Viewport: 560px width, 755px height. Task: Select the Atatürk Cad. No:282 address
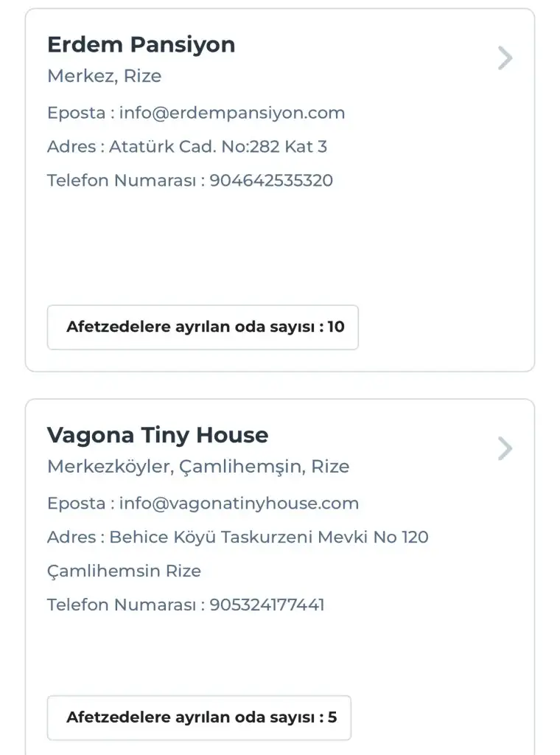pos(218,147)
